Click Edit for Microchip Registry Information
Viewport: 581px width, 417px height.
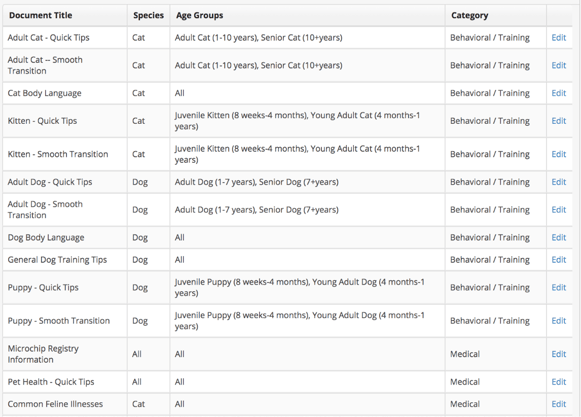pyautogui.click(x=558, y=354)
